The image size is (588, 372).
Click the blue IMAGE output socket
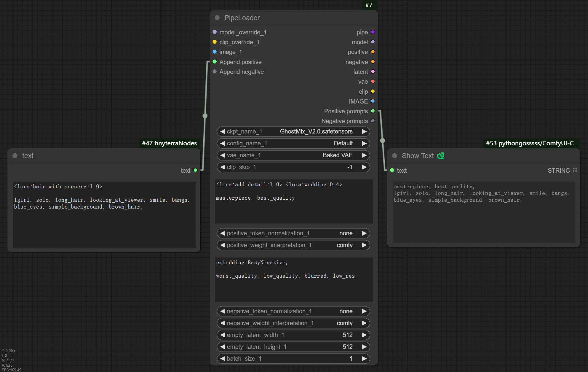(x=373, y=101)
